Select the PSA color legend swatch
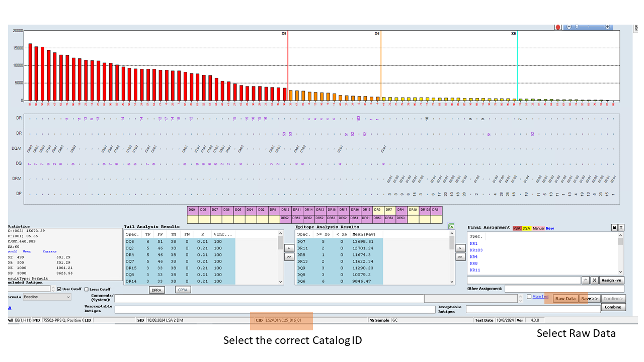The height and width of the screenshot is (362, 644). [x=517, y=228]
